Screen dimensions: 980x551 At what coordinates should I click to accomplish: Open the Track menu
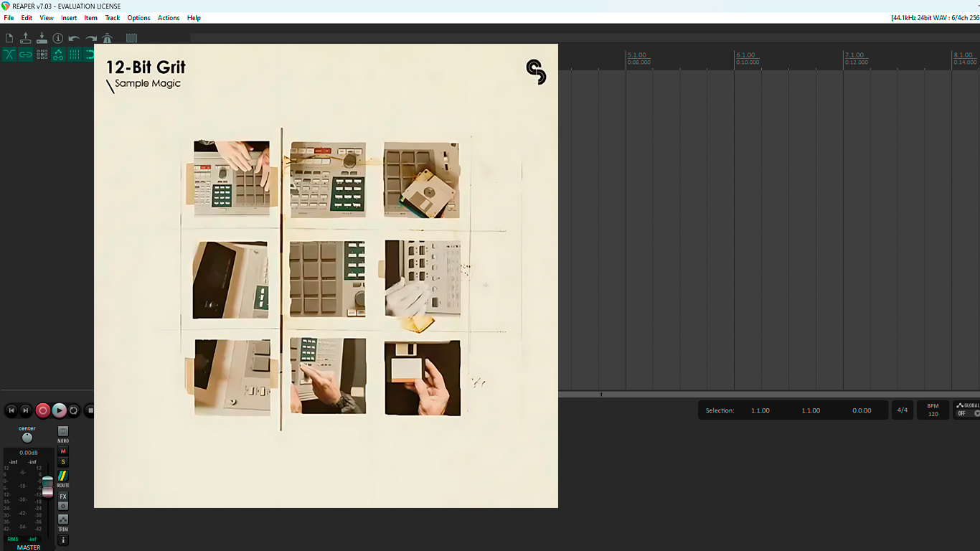[113, 18]
